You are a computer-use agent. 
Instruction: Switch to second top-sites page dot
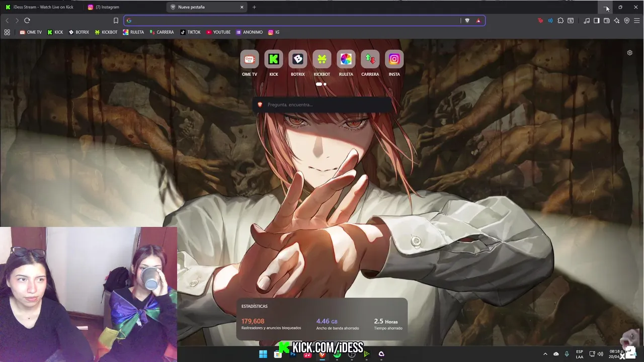pyautogui.click(x=325, y=84)
